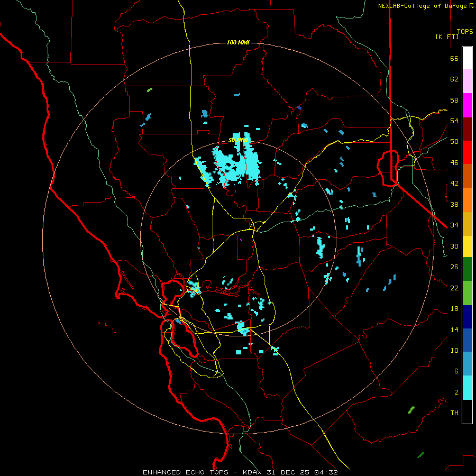
Task: Click the TH threshold label
Action: tap(454, 413)
